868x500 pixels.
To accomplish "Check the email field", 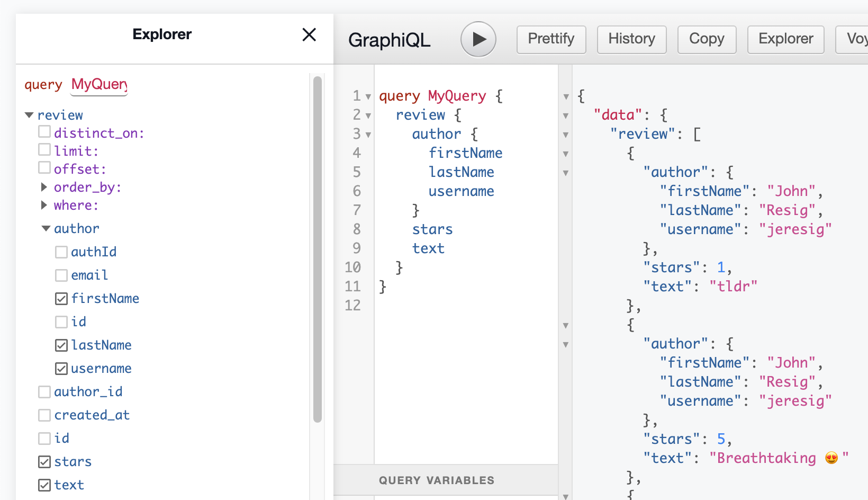I will 61,275.
